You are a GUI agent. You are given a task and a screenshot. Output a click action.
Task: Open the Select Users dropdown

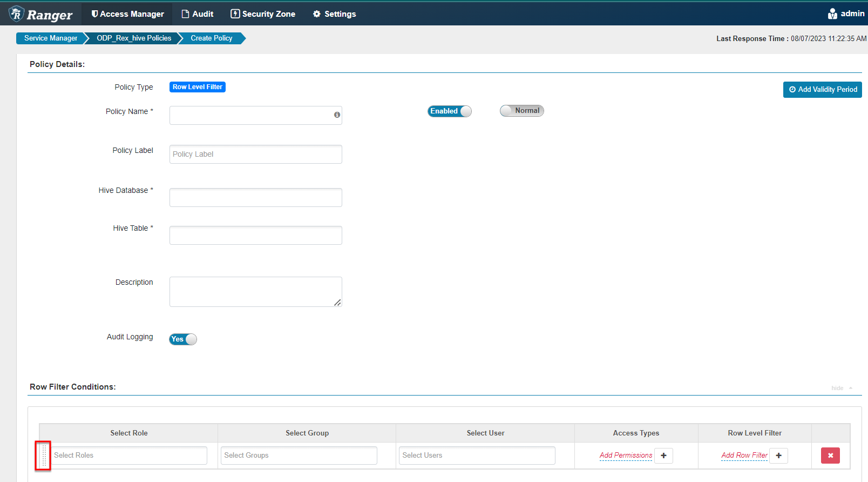tap(477, 456)
